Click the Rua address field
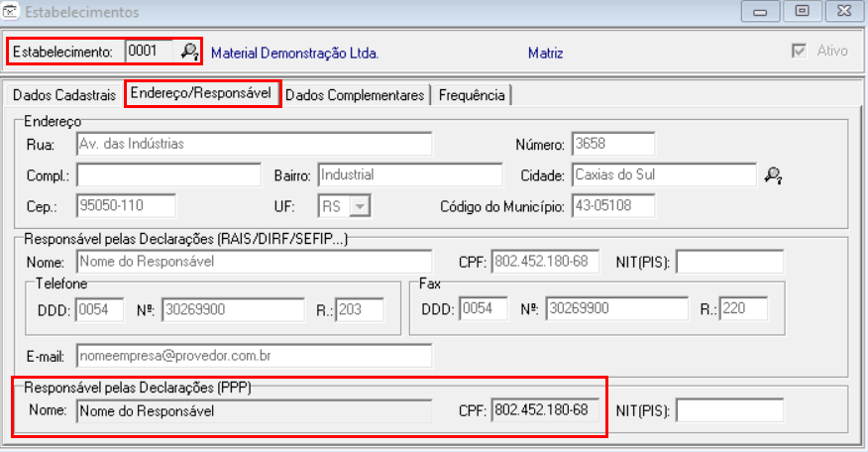Image resolution: width=868 pixels, height=452 pixels. [x=254, y=144]
